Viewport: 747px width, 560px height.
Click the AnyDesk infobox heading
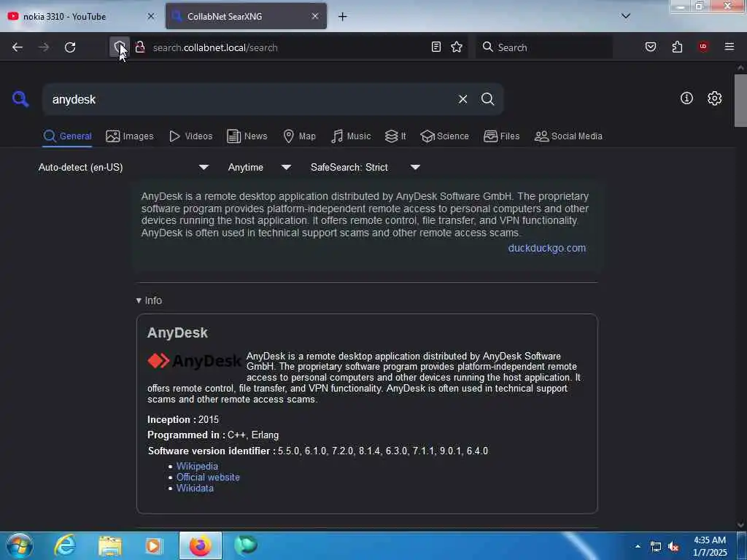pyautogui.click(x=178, y=332)
